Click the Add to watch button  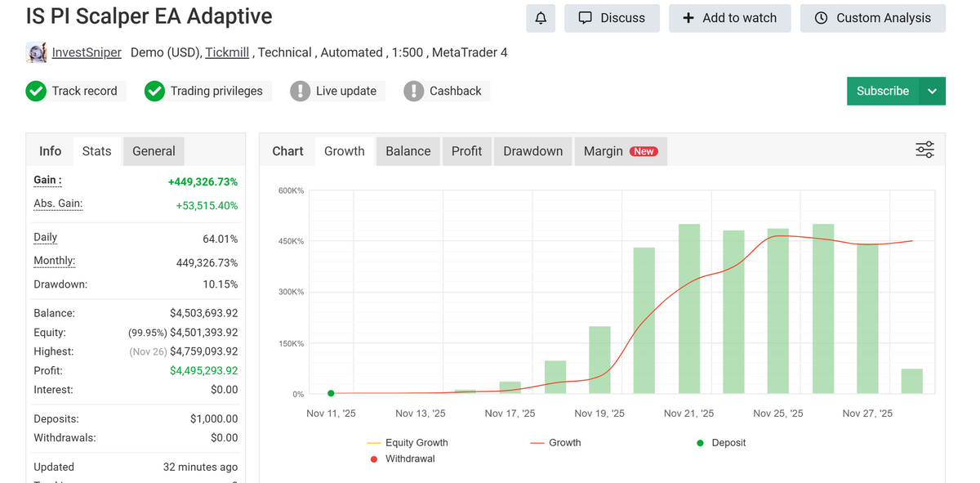(x=729, y=18)
